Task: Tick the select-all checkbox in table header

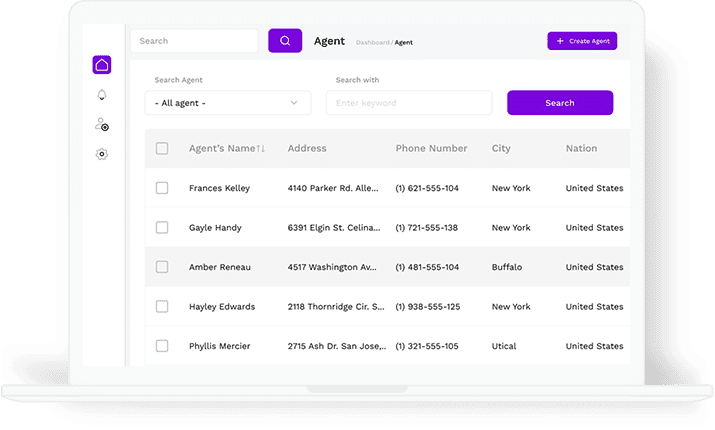Action: click(x=162, y=149)
